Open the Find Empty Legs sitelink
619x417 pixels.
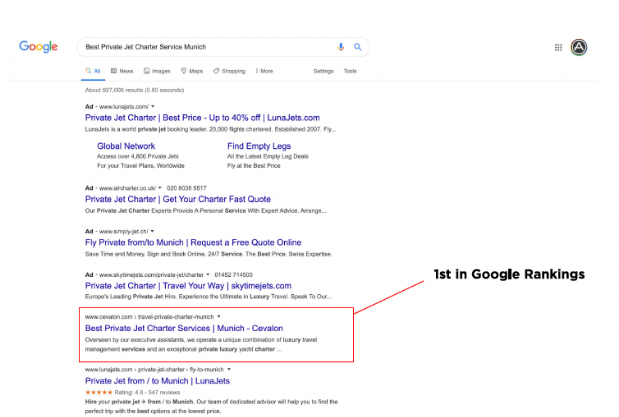tap(259, 146)
